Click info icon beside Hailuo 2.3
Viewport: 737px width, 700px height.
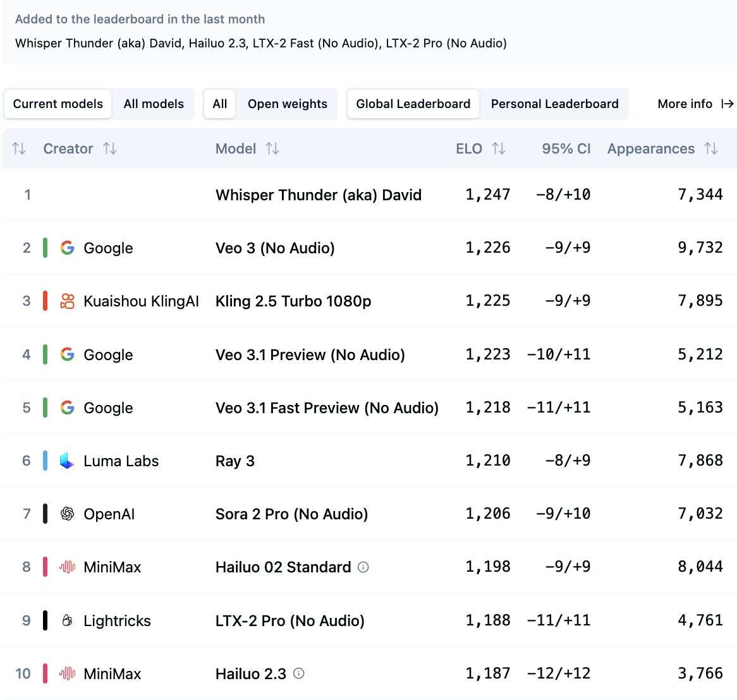(299, 673)
